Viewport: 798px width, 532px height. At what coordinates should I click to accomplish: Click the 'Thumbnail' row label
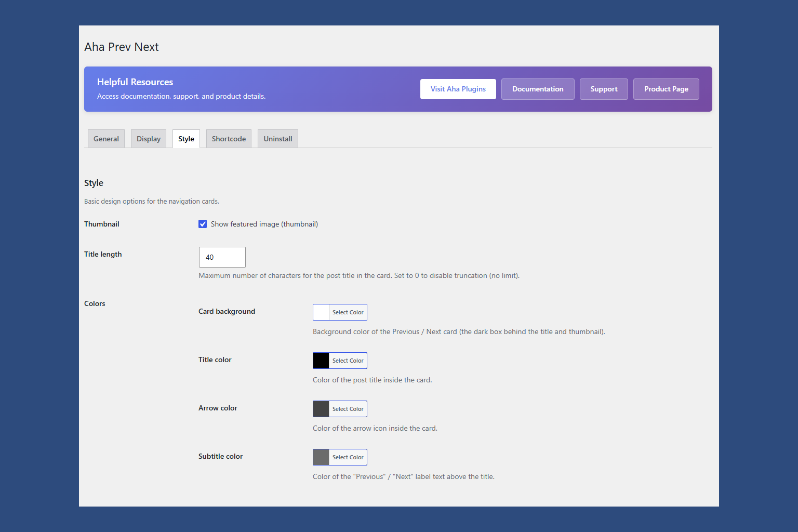click(102, 224)
